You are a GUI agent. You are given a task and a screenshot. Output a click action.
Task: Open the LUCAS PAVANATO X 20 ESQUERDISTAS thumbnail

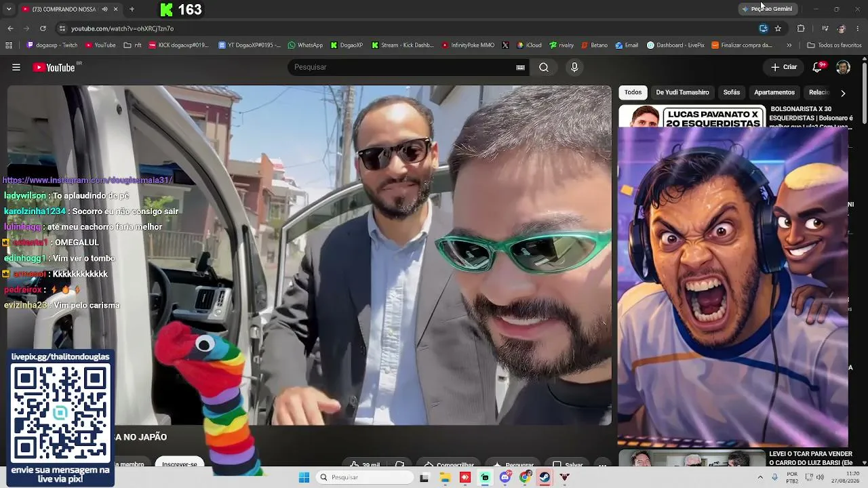[x=692, y=116]
